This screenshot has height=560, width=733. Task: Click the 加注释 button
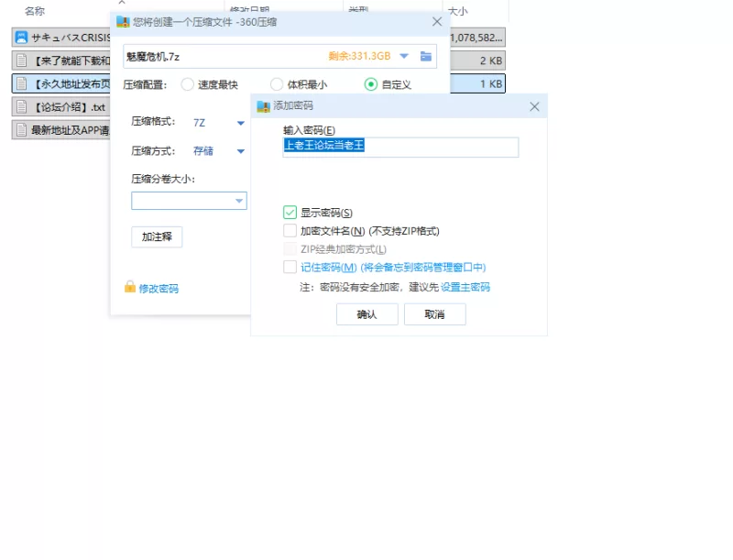[x=157, y=237]
